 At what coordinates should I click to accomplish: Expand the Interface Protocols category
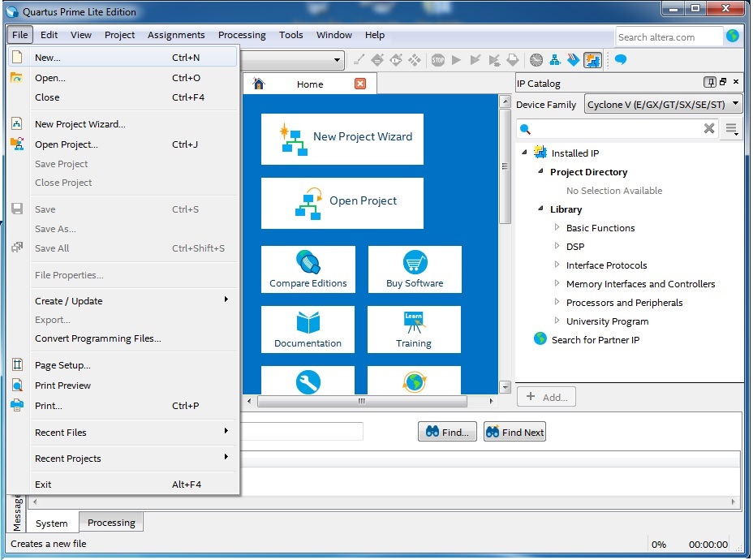[557, 265]
